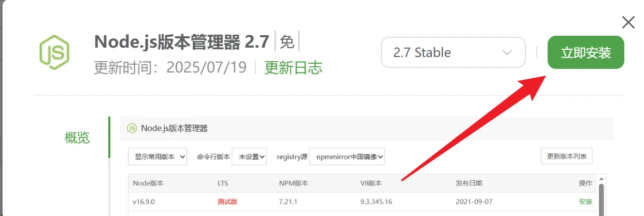Click the Node.js hexagon logo icon
The height and width of the screenshot is (216, 644).
point(54,52)
